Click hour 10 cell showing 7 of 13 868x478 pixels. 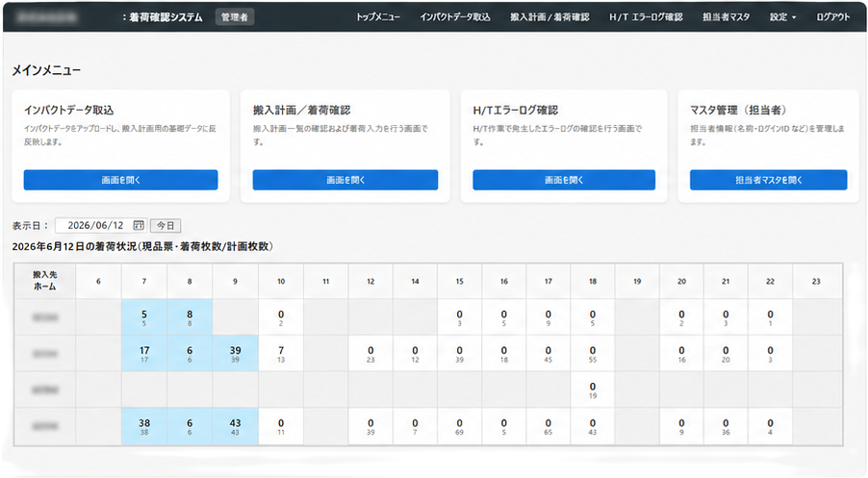click(281, 353)
